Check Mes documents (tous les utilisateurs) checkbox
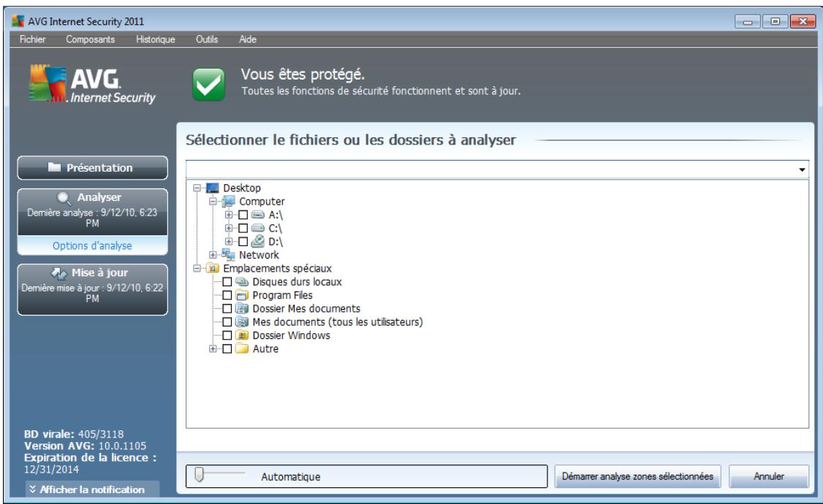 (x=227, y=322)
